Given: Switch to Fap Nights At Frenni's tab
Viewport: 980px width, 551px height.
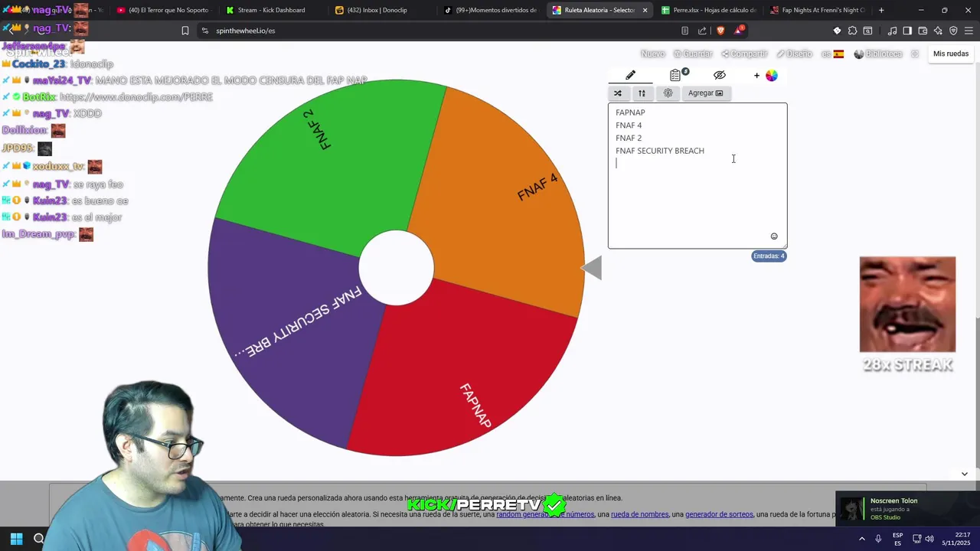Looking at the screenshot, I should click(817, 10).
